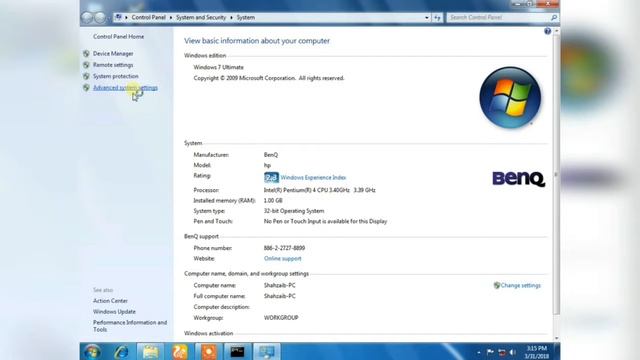Select installed memory value '1.00 GB'
The image size is (640, 360).
click(x=273, y=200)
